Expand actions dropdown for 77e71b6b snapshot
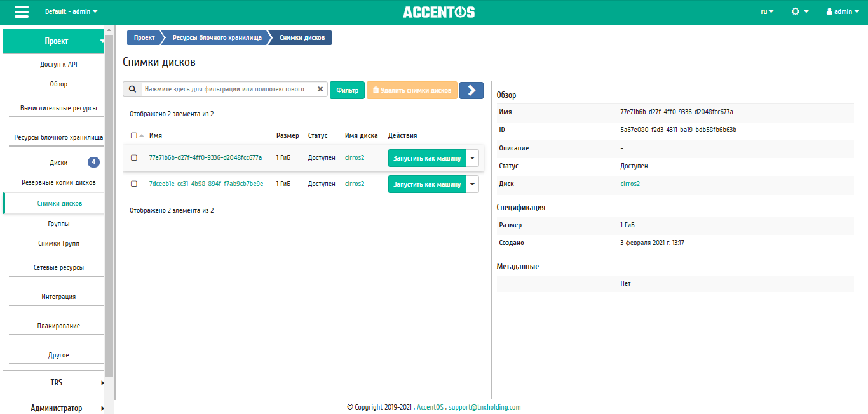 (472, 158)
